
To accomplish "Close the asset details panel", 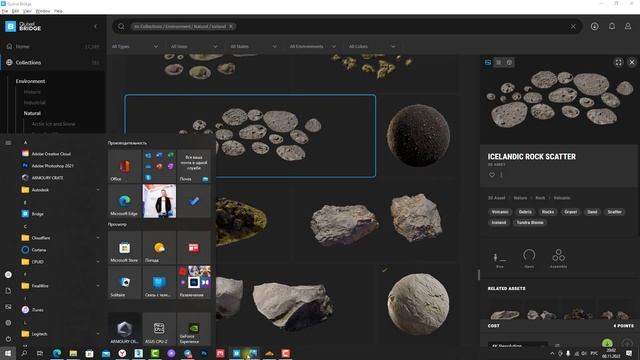I will pyautogui.click(x=632, y=62).
